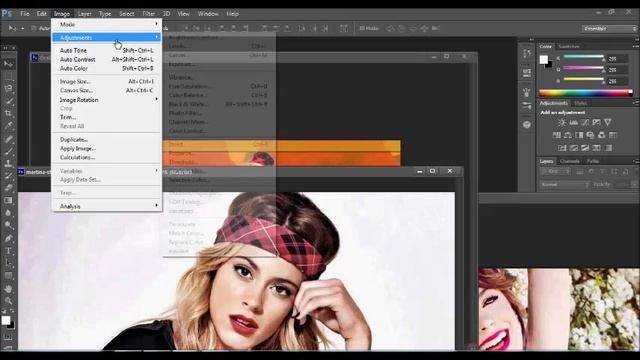Add a Black & White adjustment
Screen dimensions: 640x360
point(579,135)
